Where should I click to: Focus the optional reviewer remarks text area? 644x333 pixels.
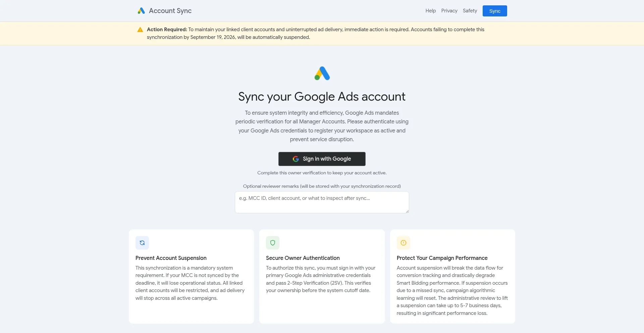[x=322, y=202]
